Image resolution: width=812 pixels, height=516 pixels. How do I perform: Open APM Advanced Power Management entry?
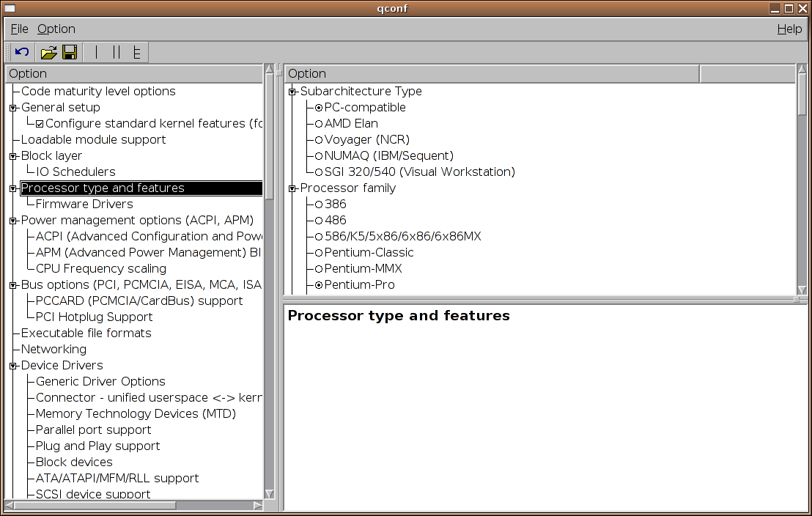click(x=148, y=252)
